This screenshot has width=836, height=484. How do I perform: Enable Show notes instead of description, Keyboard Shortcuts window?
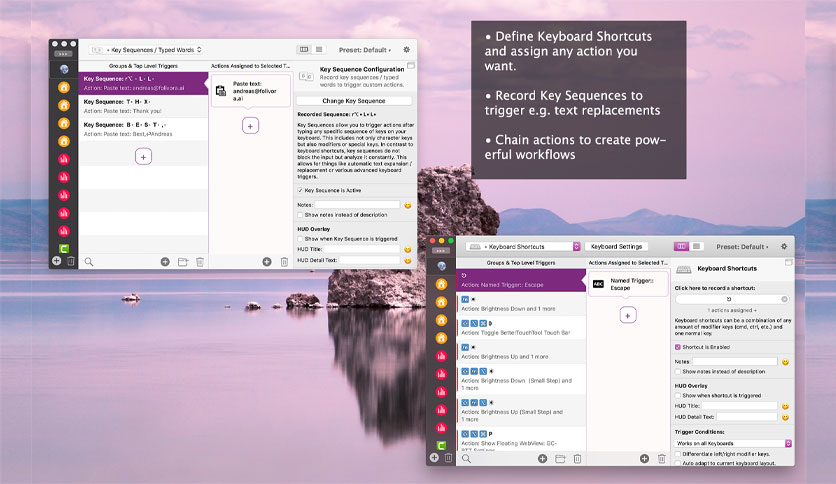pos(678,372)
